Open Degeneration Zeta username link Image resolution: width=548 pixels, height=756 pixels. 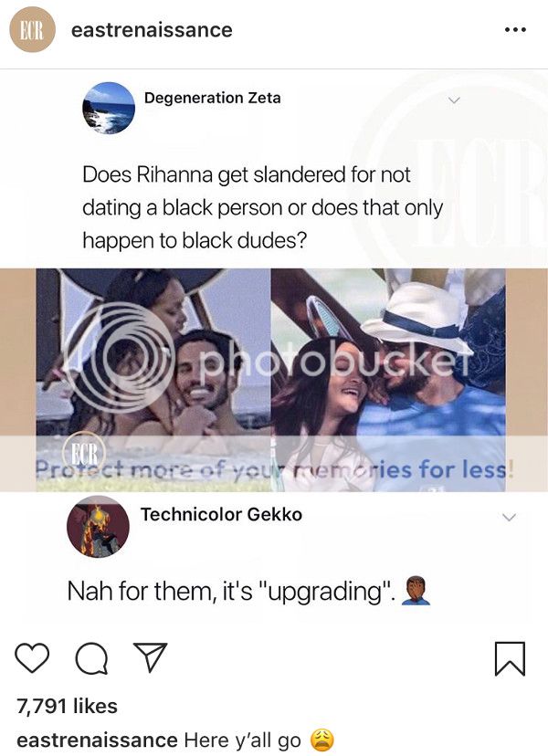[x=212, y=98]
